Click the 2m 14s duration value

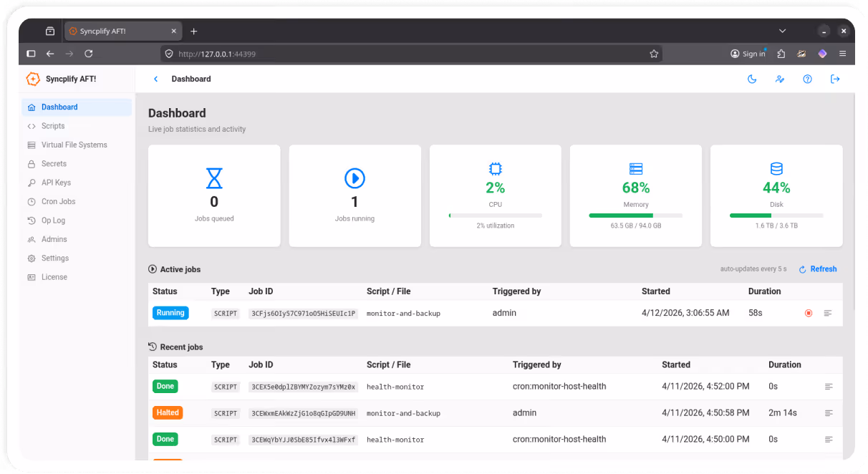(x=783, y=413)
